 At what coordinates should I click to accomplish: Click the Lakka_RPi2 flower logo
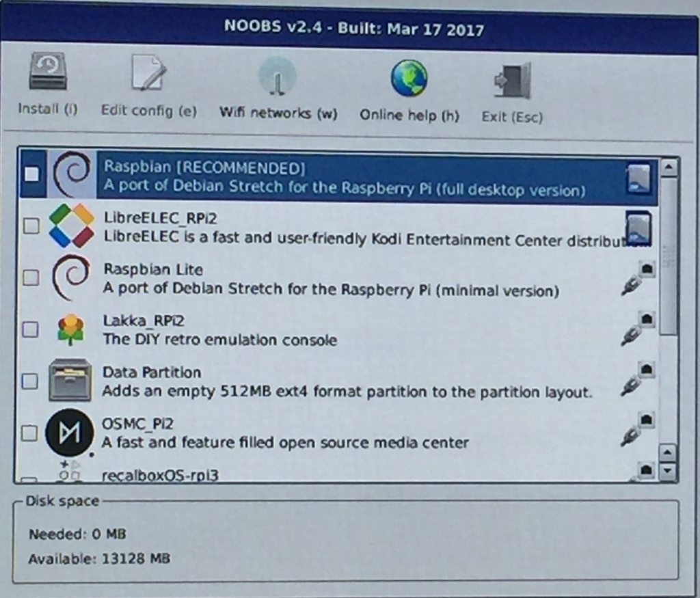click(71, 329)
